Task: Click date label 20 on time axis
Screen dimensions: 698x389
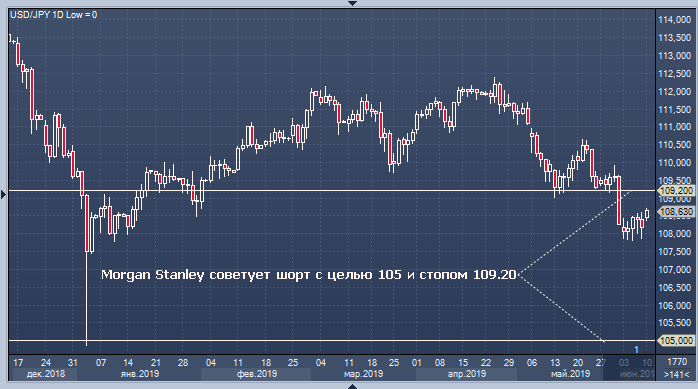Action: 578,363
